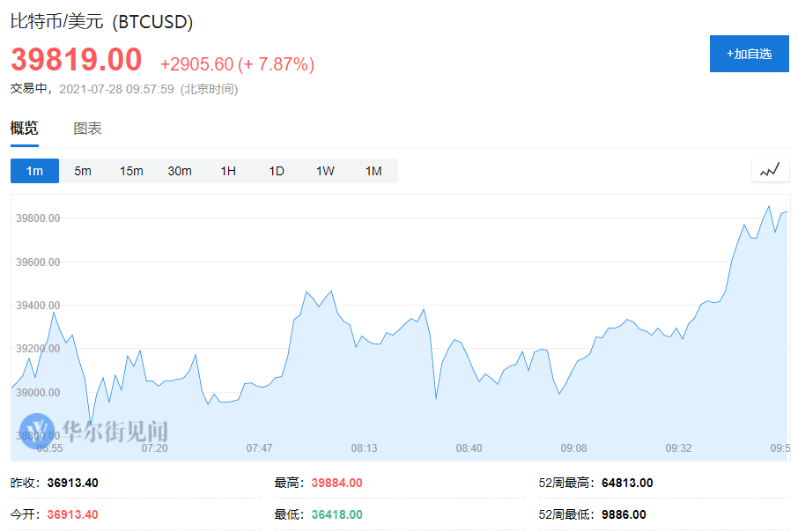Switch to the 5m interval

(83, 171)
